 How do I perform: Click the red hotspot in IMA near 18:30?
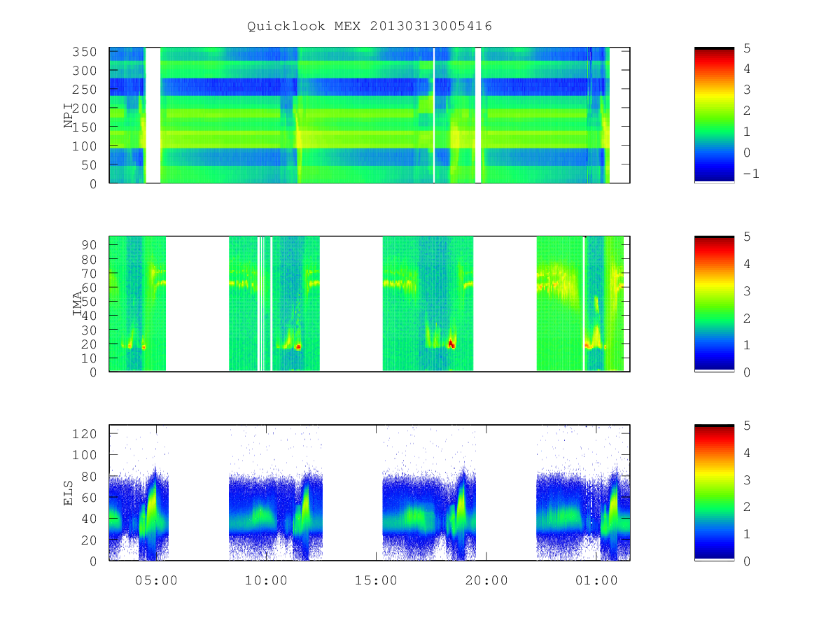point(451,343)
